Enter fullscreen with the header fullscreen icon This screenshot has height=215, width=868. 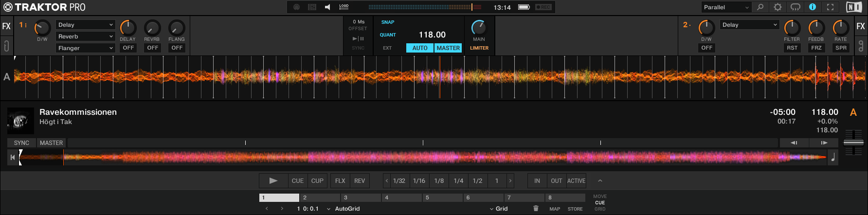pos(830,7)
